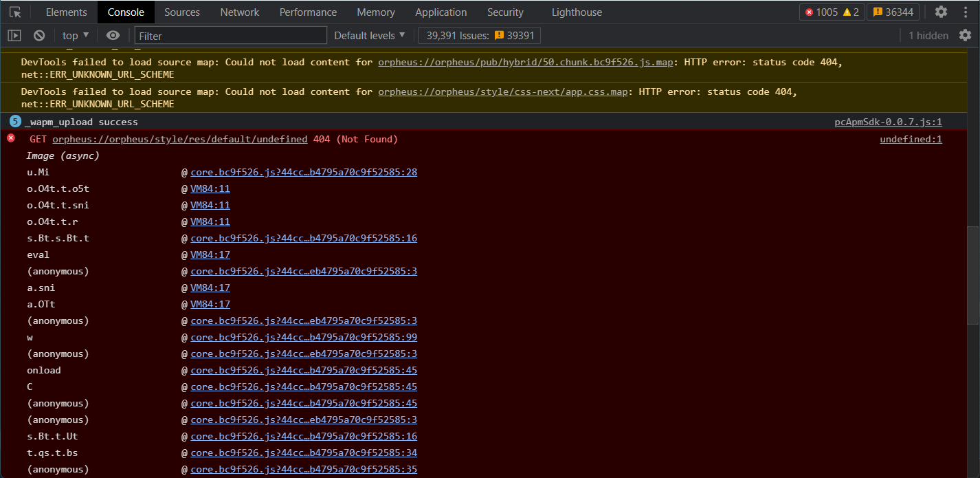The image size is (980, 478).
Task: Open core.bc9f526.js:34 link for t.qs.t.bs frame
Action: tap(304, 453)
